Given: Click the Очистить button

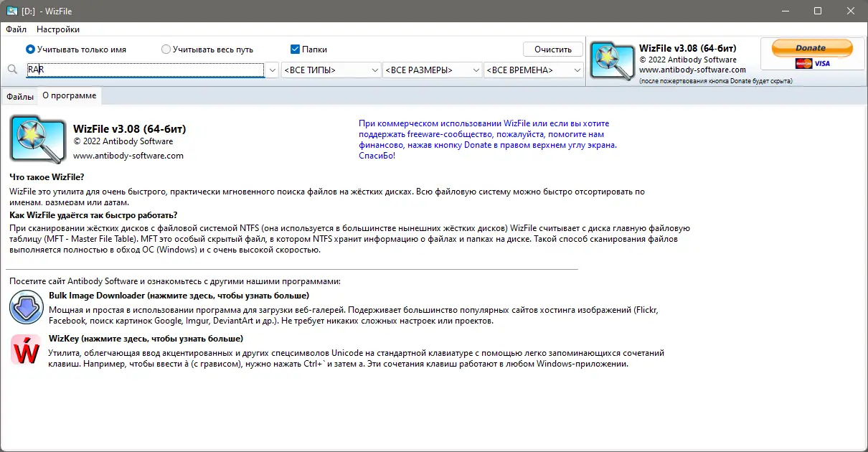Looking at the screenshot, I should pos(553,49).
